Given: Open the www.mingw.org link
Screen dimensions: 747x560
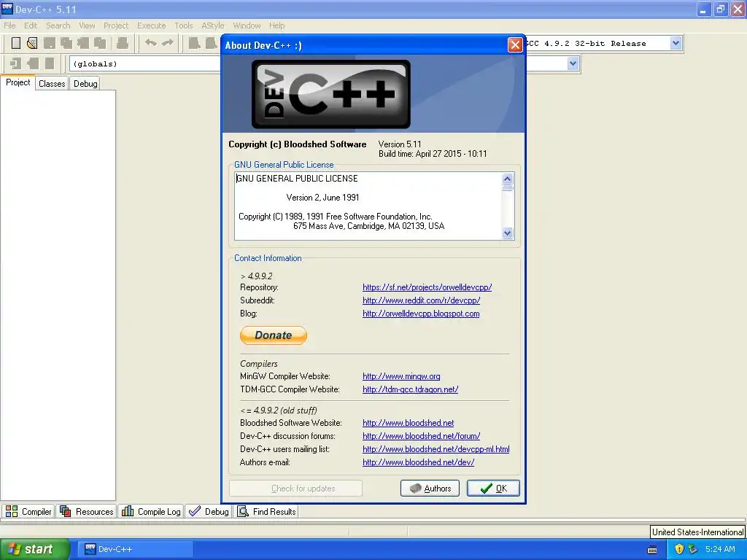Looking at the screenshot, I should tap(401, 376).
